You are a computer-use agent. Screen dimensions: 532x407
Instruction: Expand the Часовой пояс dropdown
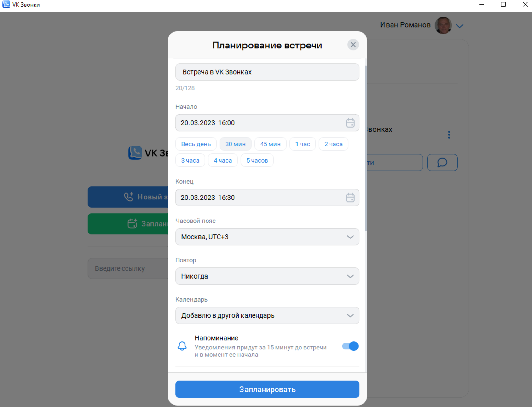point(267,237)
